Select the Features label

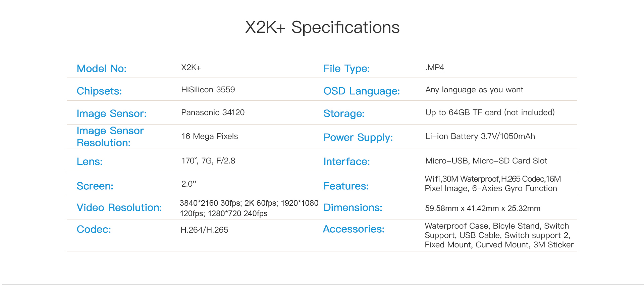[x=346, y=186]
